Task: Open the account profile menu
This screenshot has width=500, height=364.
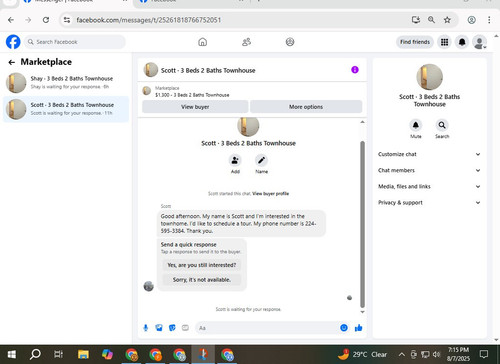Action: pos(480,42)
